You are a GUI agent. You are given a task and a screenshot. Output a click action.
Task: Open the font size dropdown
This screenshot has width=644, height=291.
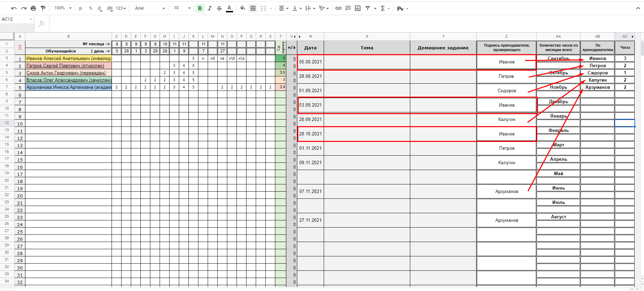[x=182, y=8]
